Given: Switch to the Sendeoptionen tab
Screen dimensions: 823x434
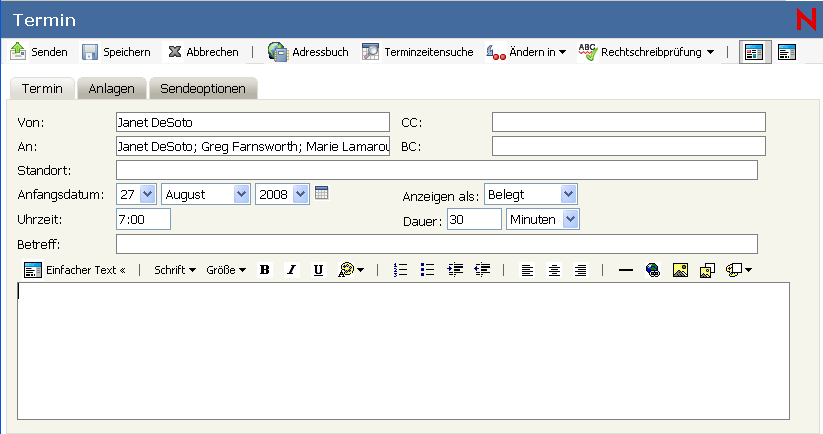Looking at the screenshot, I should (x=203, y=89).
